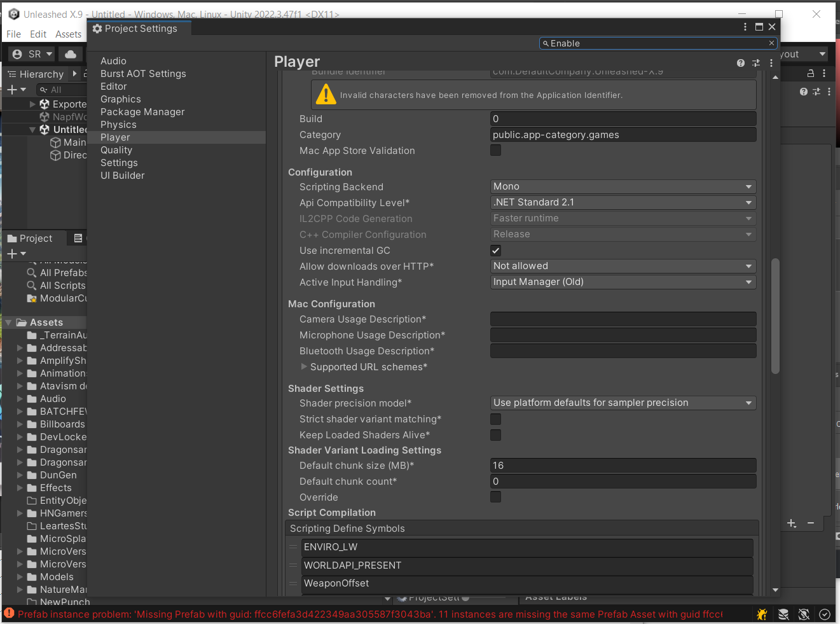
Task: Select Quality settings category
Action: [116, 150]
